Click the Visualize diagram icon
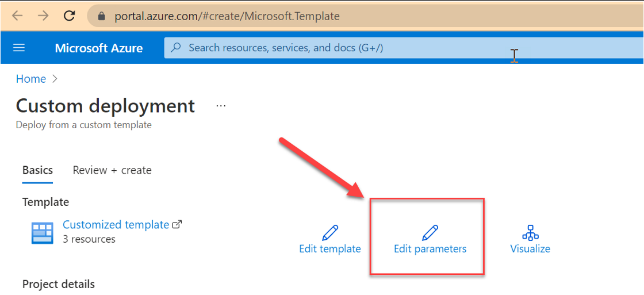 [x=530, y=232]
